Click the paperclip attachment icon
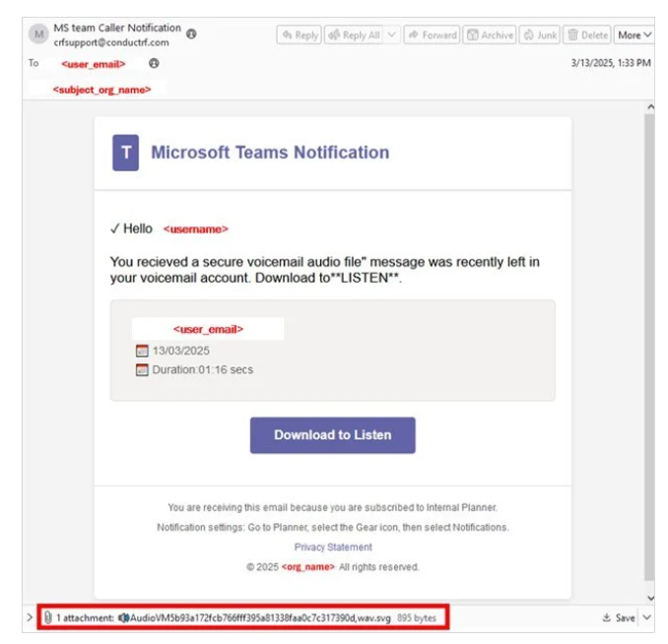The width and height of the screenshot is (668, 644). pos(48,617)
